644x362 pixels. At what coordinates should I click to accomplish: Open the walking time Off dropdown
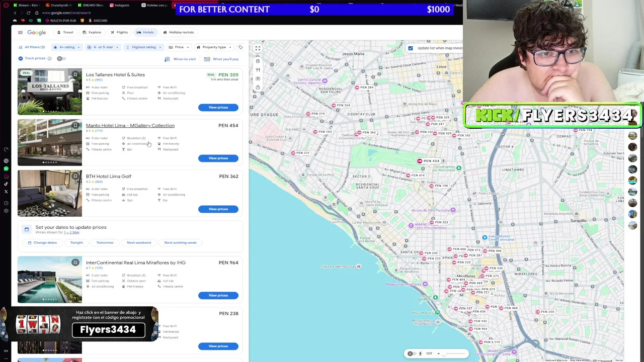pyautogui.click(x=433, y=353)
